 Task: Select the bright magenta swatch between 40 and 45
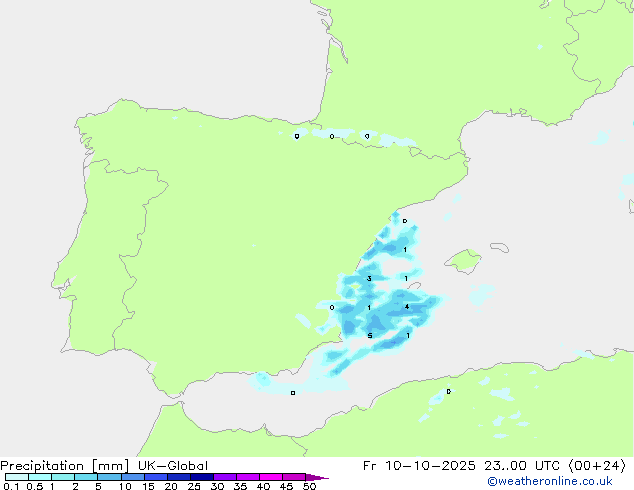pyautogui.click(x=271, y=477)
